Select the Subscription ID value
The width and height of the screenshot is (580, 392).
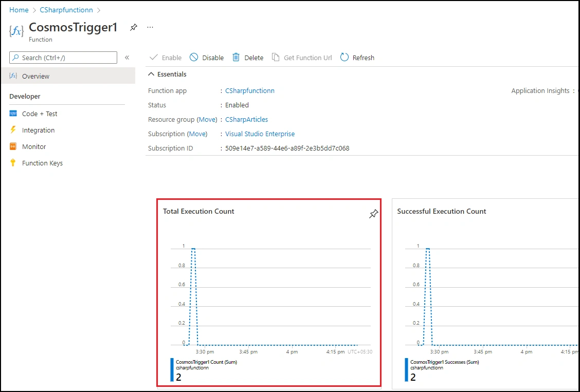287,148
